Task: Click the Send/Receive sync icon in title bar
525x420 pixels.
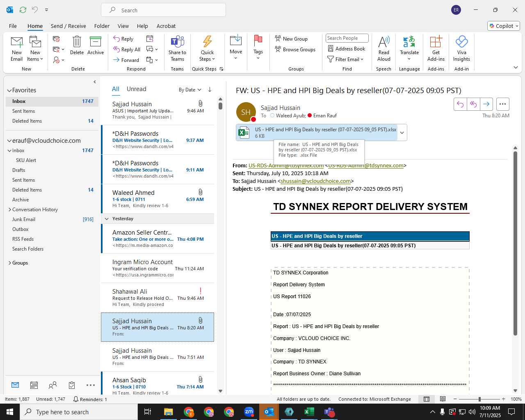Action: coord(23,10)
